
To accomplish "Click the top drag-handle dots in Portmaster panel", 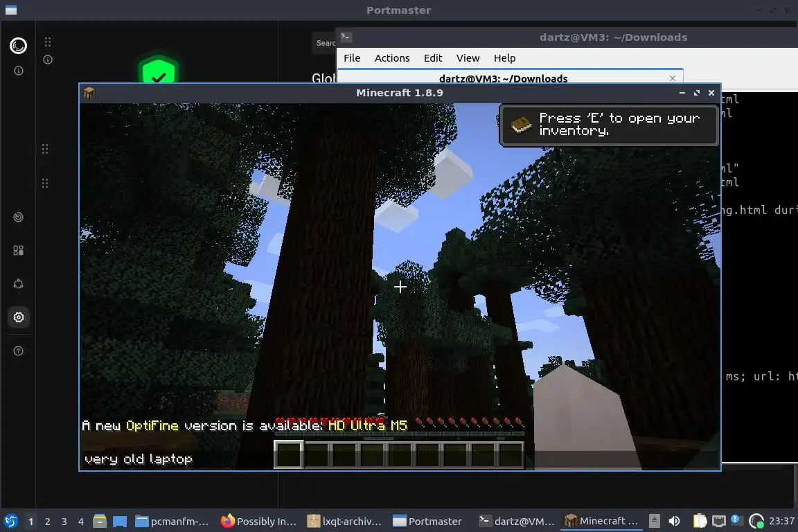I will click(x=48, y=42).
